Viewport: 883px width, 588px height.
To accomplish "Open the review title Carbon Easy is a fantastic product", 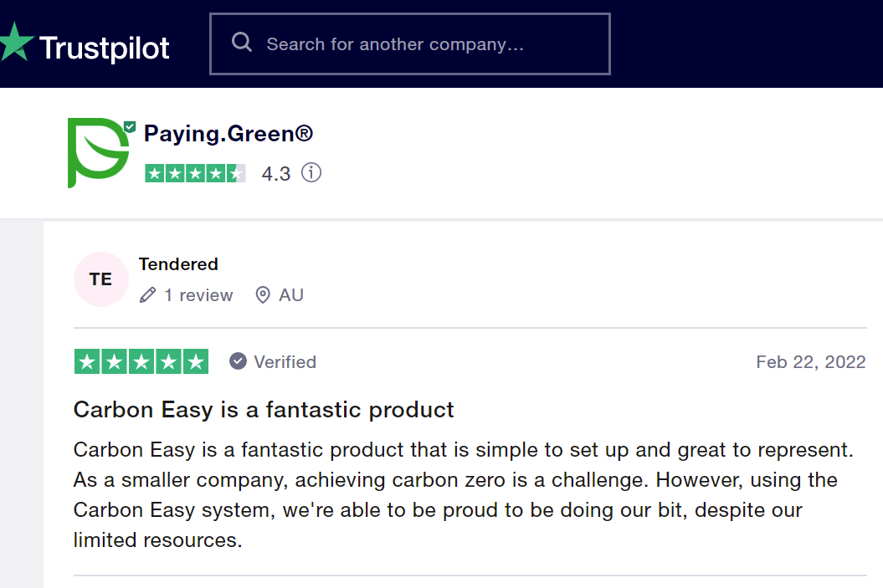I will coord(264,410).
